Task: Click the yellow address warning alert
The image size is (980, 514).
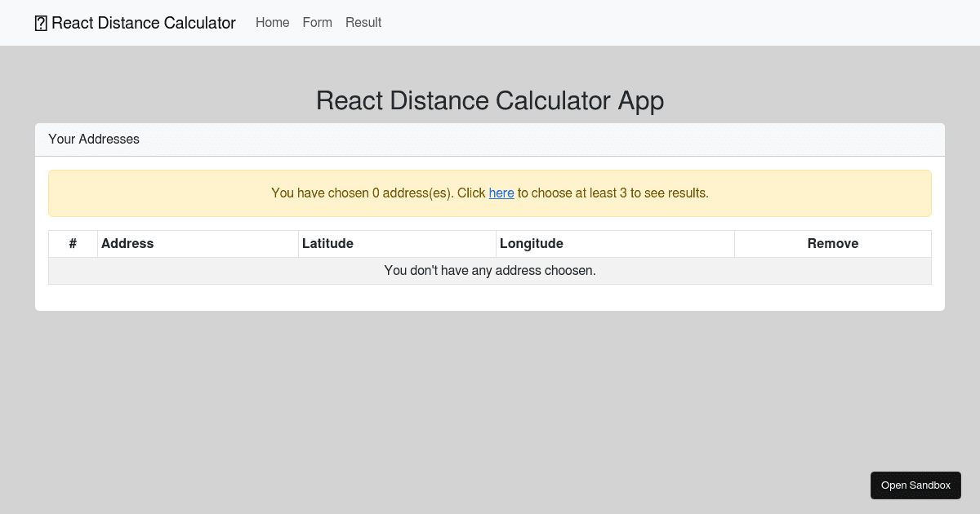Action: [490, 193]
